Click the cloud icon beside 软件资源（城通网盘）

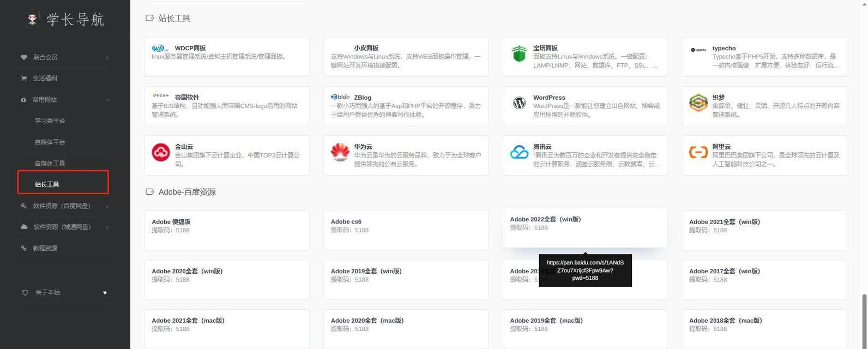(x=23, y=227)
